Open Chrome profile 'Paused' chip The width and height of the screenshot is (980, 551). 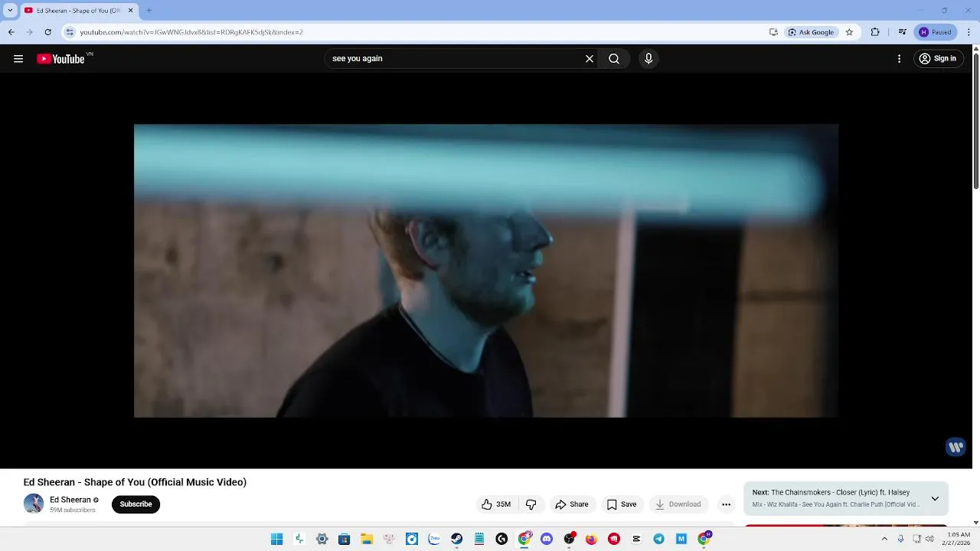tap(935, 32)
